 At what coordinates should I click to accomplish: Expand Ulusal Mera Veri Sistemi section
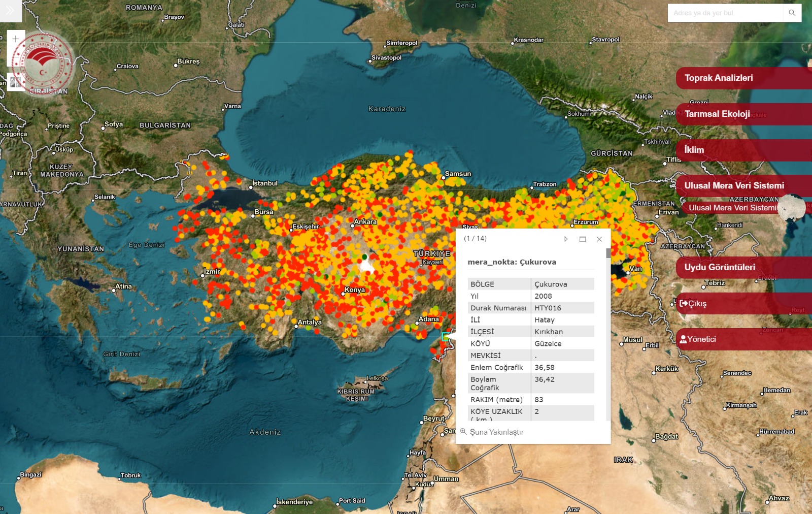(x=734, y=186)
